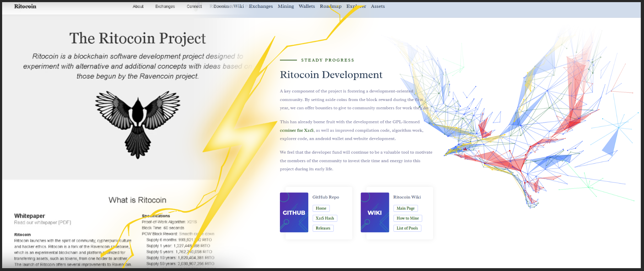Open the Wiki nav item
The image size is (644, 271).
tap(239, 6)
